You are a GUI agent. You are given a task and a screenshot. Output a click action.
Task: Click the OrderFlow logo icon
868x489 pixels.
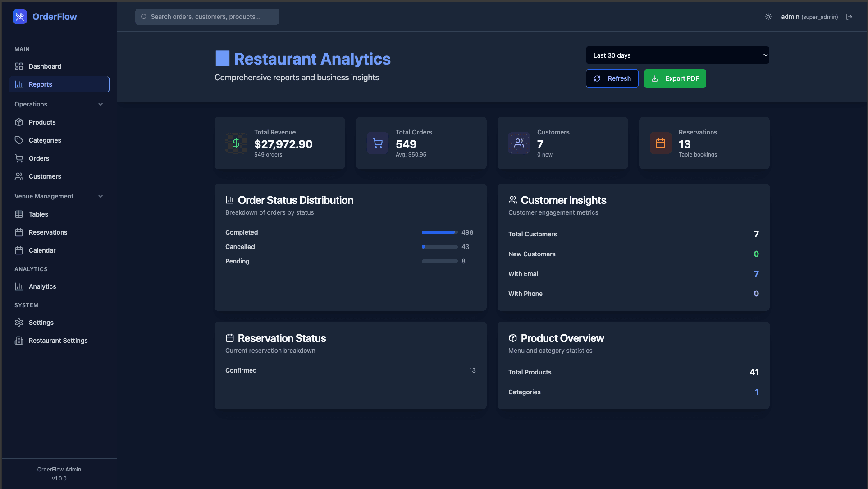click(20, 16)
